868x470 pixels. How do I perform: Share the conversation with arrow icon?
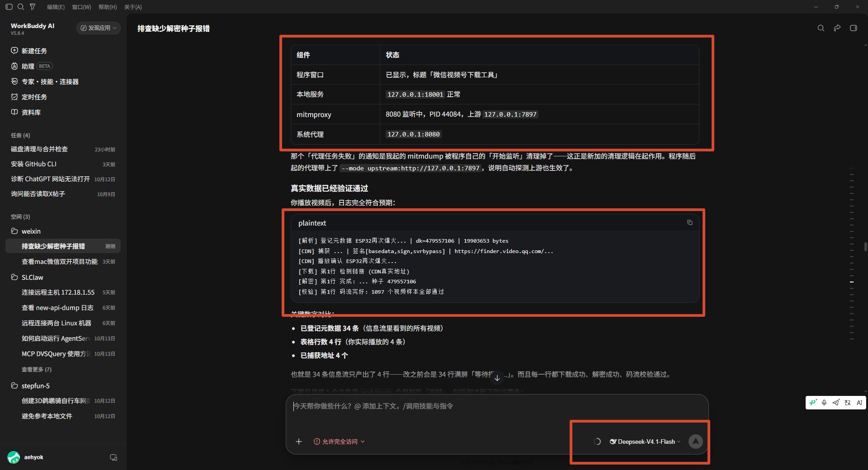[837, 28]
